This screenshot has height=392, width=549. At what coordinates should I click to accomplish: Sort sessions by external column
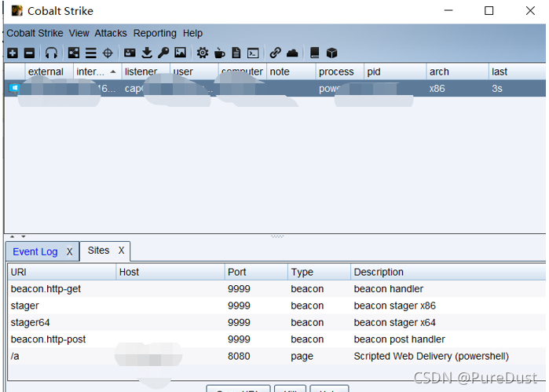49,71
